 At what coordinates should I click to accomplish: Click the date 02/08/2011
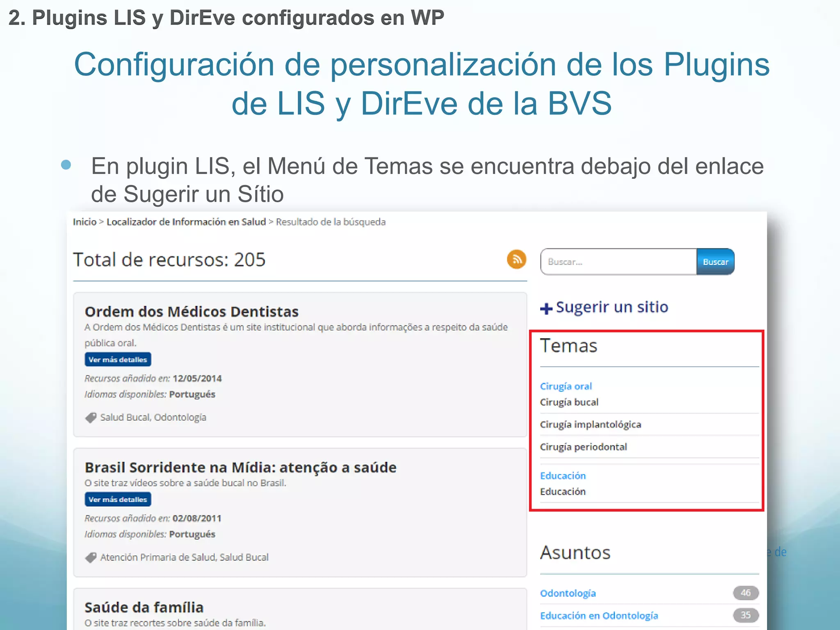coord(197,518)
